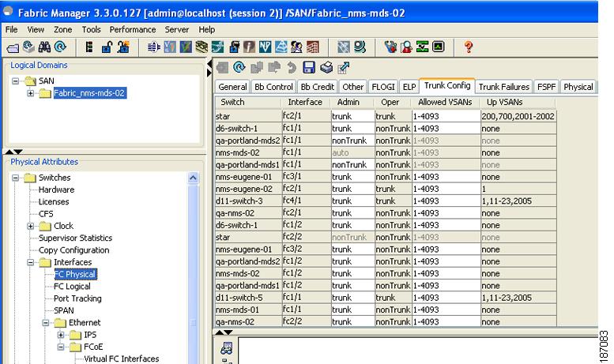
Task: Click the open folder toolbar icon
Action: [x=13, y=47]
